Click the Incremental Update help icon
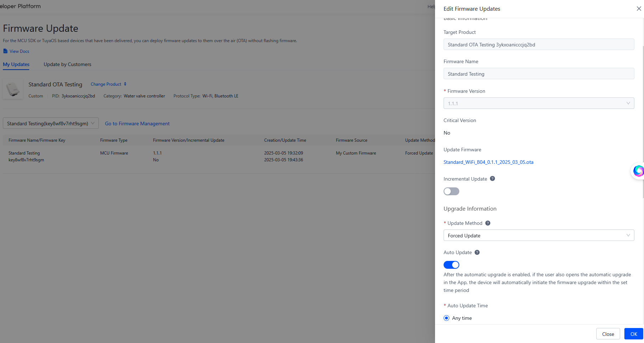The image size is (644, 343). pos(492,178)
